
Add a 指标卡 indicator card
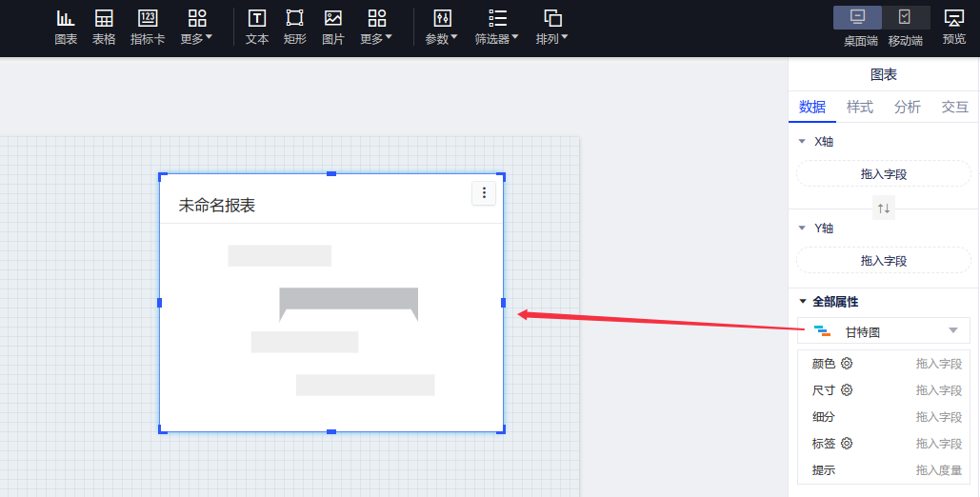[x=148, y=27]
